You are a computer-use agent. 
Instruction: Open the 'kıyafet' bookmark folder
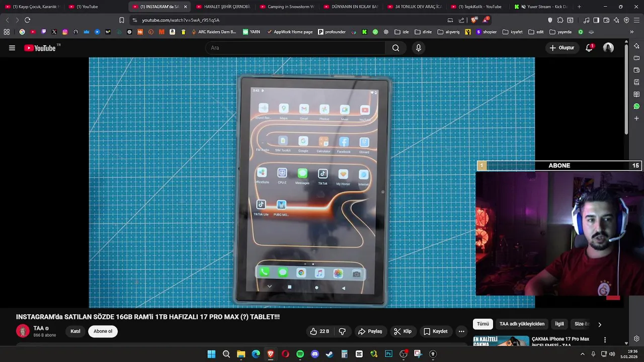tap(513, 32)
